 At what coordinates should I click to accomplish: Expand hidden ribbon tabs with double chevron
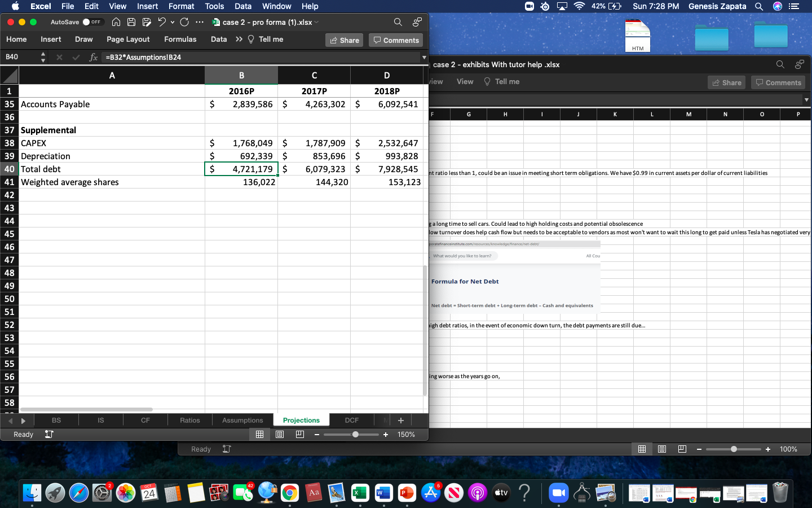pos(239,39)
